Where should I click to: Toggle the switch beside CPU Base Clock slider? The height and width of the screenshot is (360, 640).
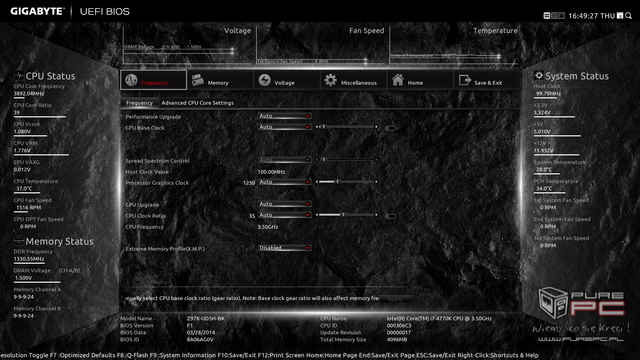pyautogui.click(x=390, y=128)
